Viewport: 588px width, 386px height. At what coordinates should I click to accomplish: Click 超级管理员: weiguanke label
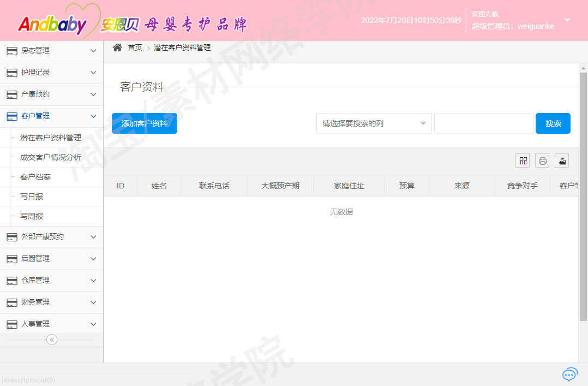513,26
